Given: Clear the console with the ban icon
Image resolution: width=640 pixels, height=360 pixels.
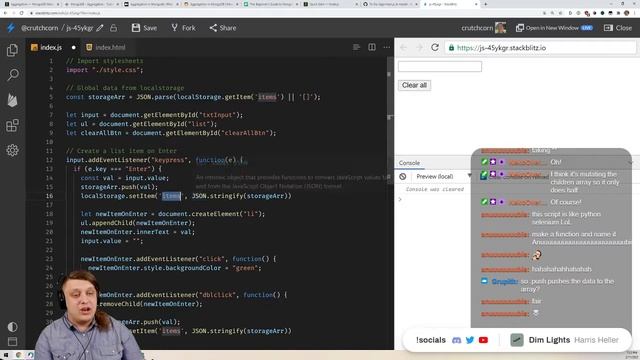Looking at the screenshot, I should [402, 176].
